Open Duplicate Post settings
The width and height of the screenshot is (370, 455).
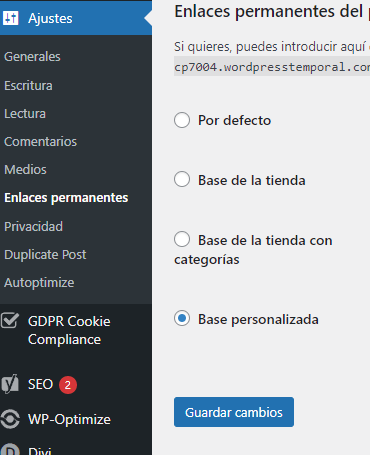[x=45, y=255]
